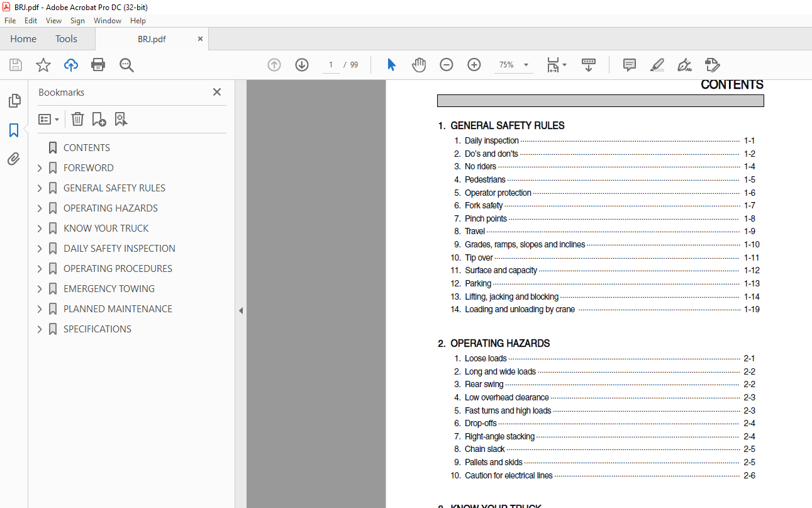Open the Sign document tool
This screenshot has width=812, height=508.
click(684, 65)
